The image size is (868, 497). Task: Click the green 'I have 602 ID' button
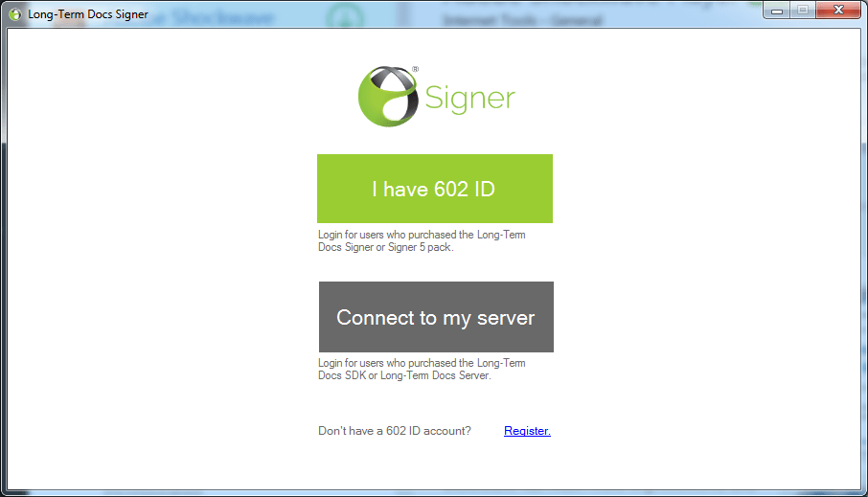click(x=435, y=189)
